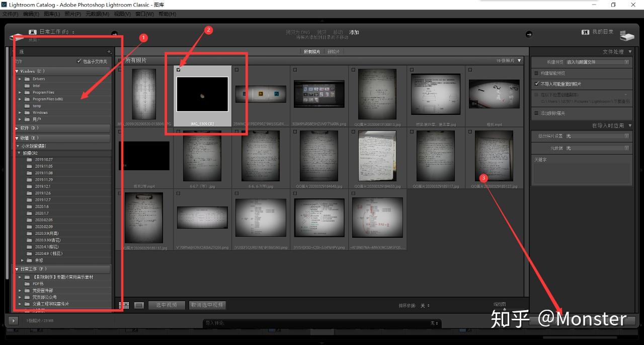
Task: Expand the Program Files folder arrow
Action: tap(20, 93)
